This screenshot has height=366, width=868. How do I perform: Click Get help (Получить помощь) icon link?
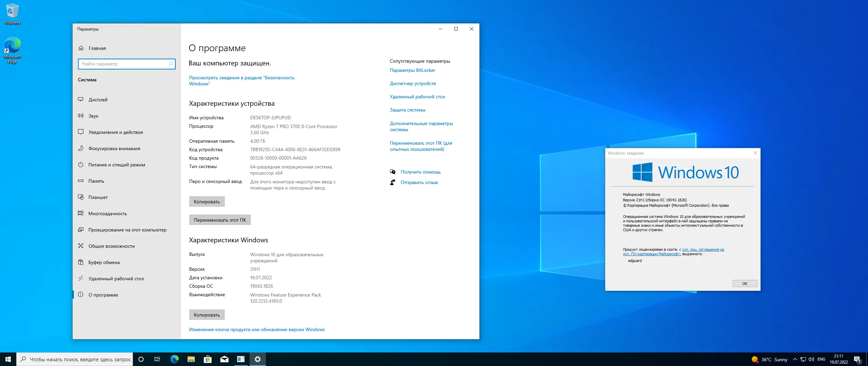[393, 172]
